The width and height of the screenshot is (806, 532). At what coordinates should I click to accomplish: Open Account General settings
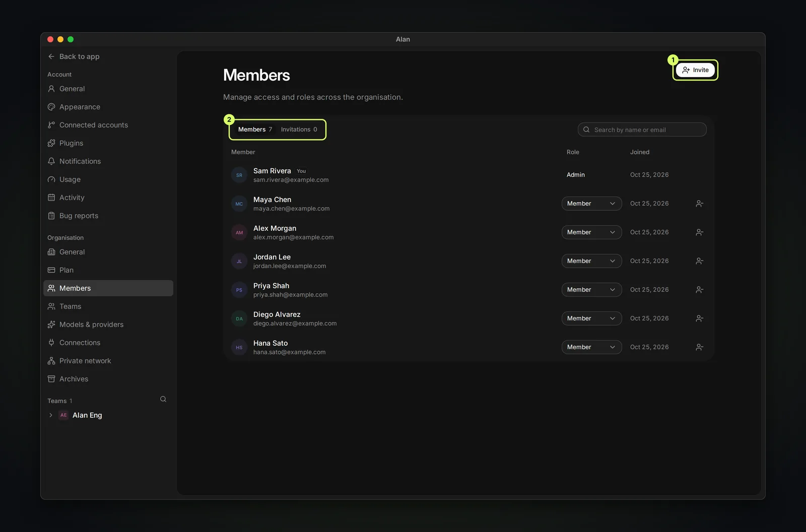[108, 89]
